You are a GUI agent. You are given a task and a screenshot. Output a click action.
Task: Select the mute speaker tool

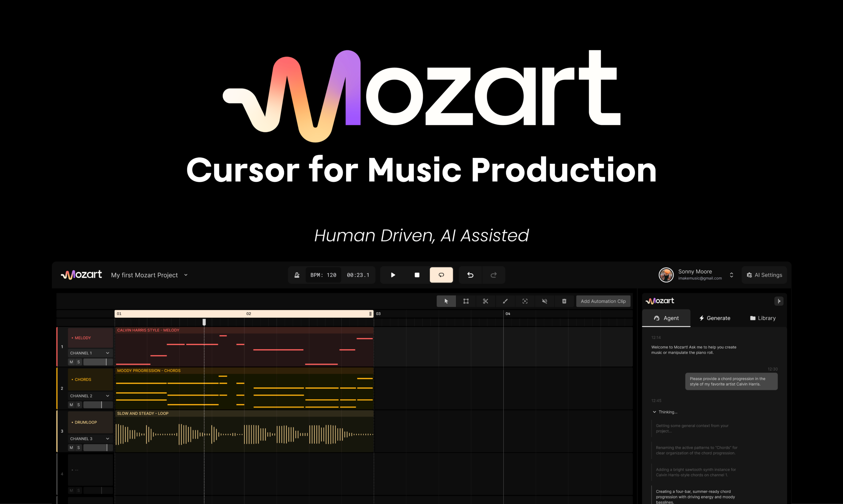tap(545, 301)
